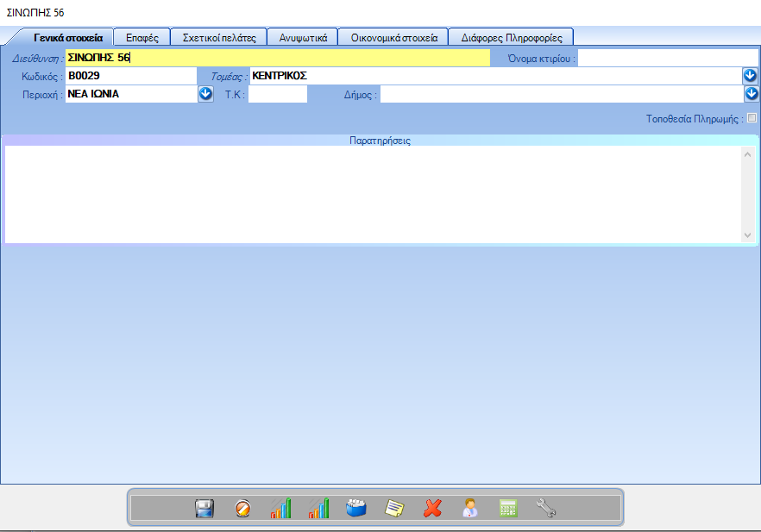Open the blue card file box icon

point(356,509)
